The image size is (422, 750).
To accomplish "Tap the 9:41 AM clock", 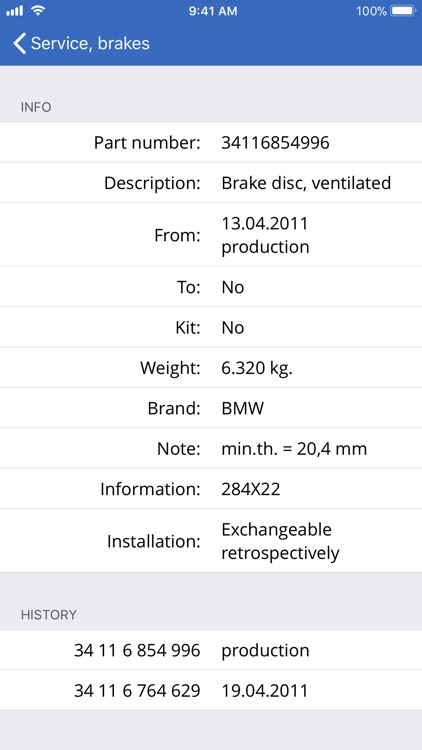I will tap(213, 11).
